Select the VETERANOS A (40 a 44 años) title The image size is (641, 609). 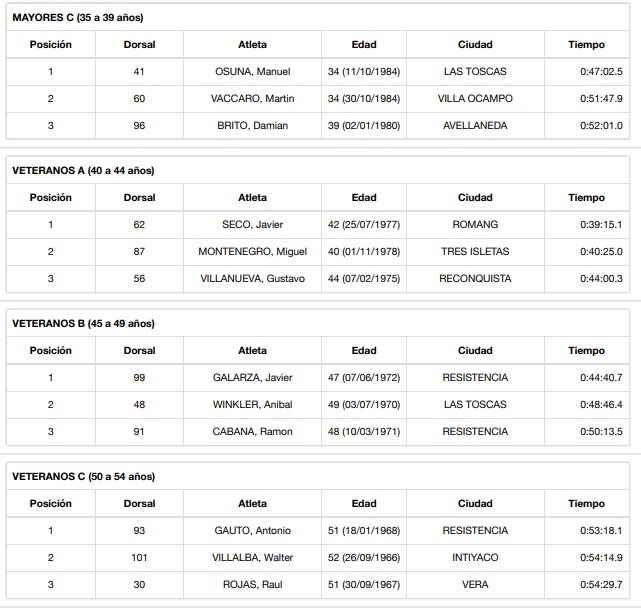coord(83,171)
